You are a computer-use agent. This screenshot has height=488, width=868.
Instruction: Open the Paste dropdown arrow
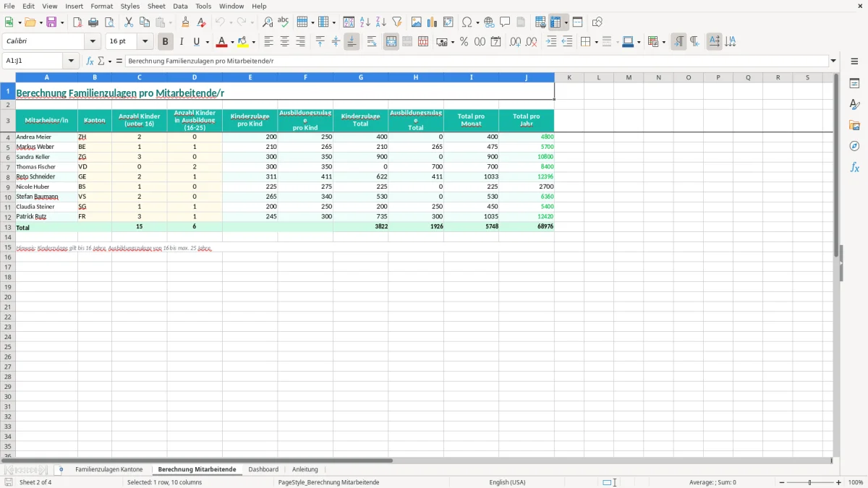(171, 22)
